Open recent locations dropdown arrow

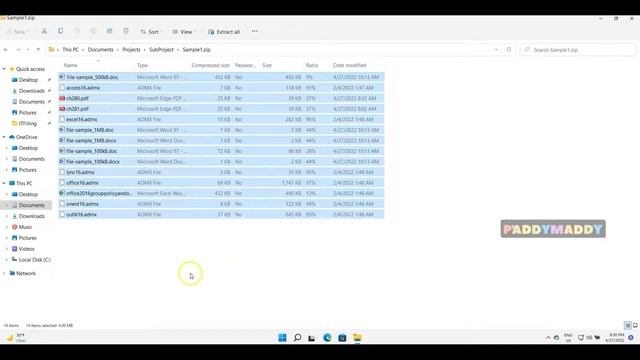(x=28, y=50)
